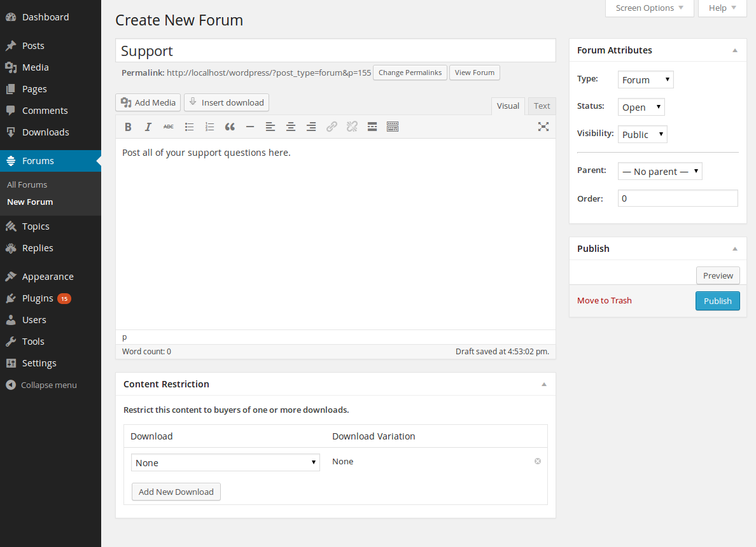This screenshot has height=547, width=756.
Task: Click the Order input field
Action: 677,198
